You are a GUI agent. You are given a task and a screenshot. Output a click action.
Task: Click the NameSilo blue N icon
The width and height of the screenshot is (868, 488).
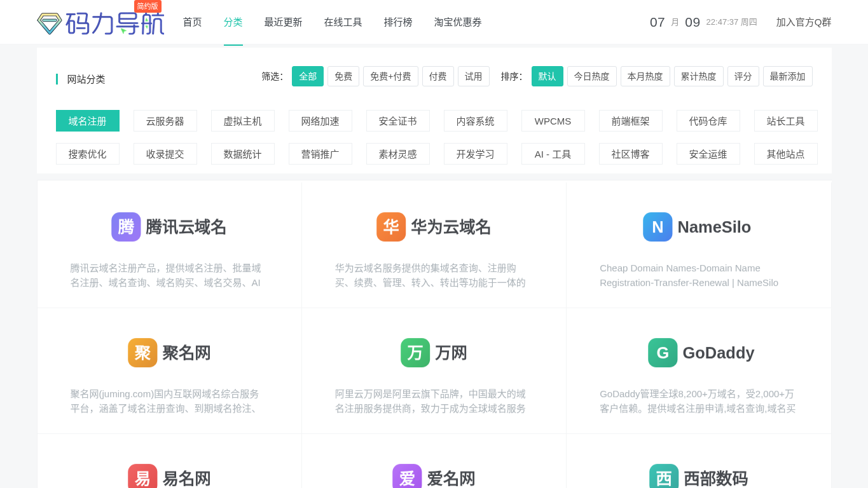tap(658, 227)
